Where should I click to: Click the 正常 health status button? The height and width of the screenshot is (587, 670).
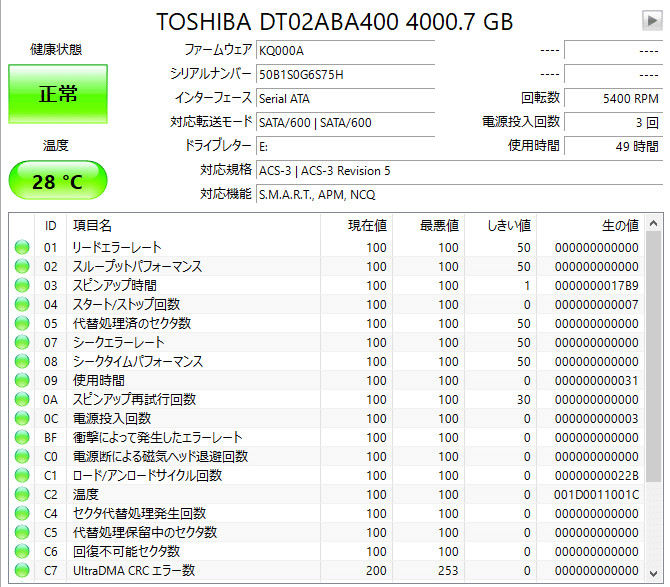click(x=58, y=94)
